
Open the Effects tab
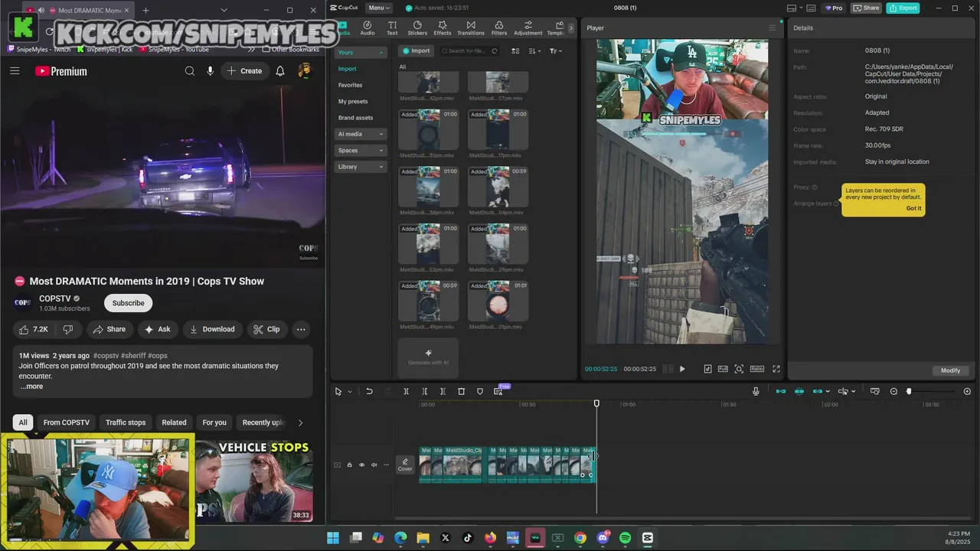coord(443,28)
